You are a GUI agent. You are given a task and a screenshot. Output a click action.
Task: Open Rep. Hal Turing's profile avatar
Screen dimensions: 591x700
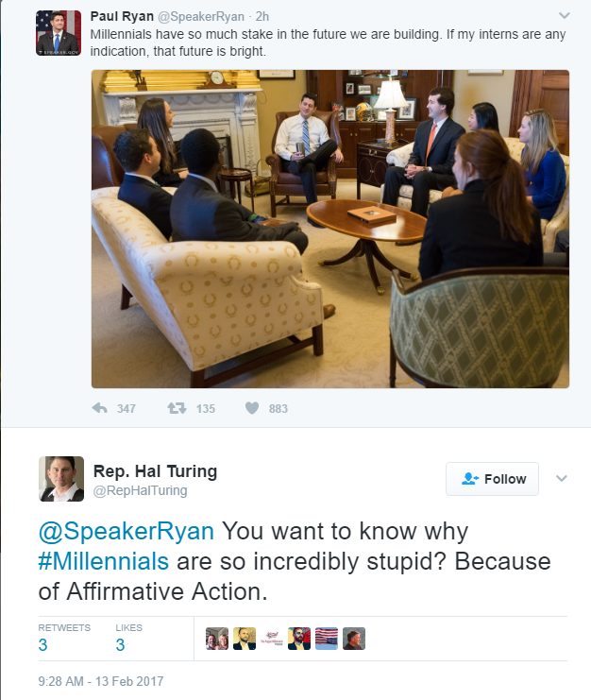(x=61, y=479)
